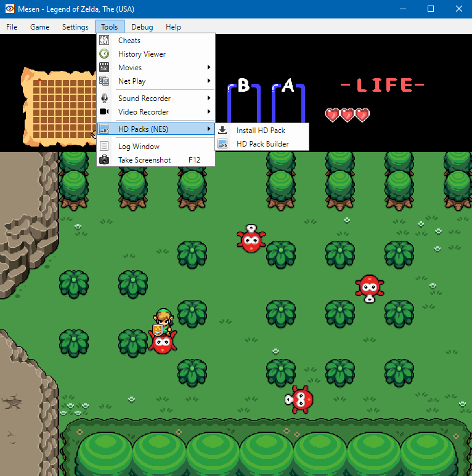472x476 pixels.
Task: Click the Video Recorder camera icon
Action: (104, 111)
